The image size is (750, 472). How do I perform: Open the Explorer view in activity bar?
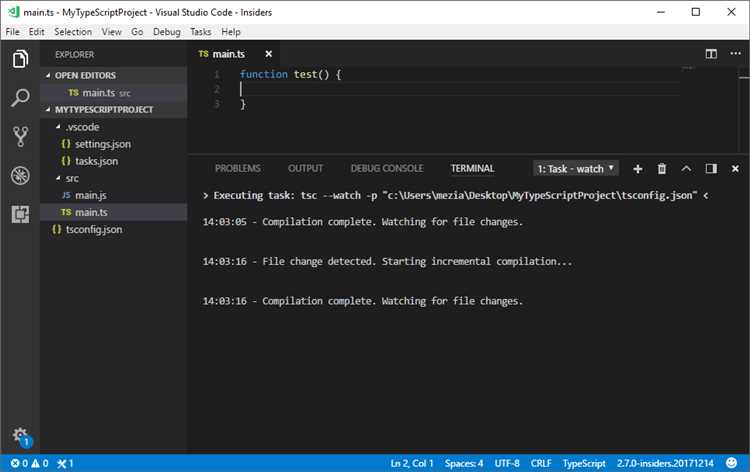[x=20, y=59]
